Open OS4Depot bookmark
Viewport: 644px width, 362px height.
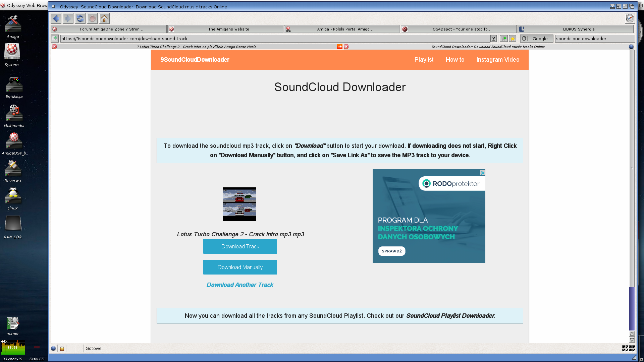click(x=459, y=29)
